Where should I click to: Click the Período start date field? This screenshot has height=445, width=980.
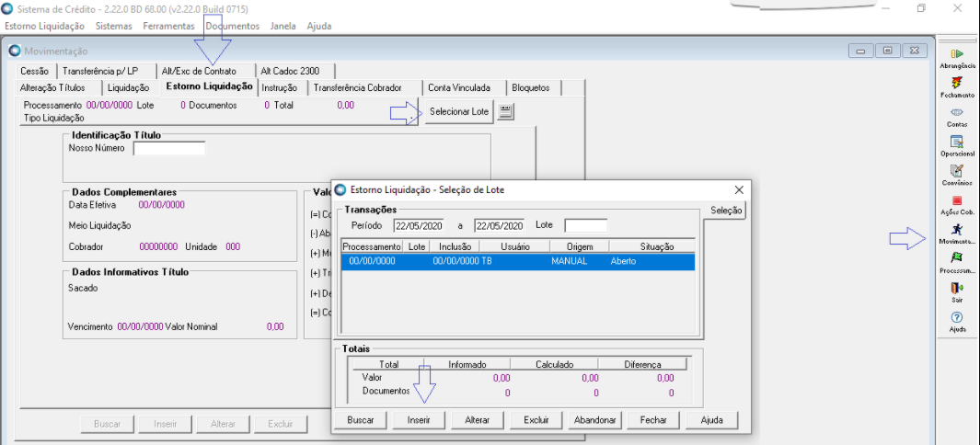pos(418,225)
